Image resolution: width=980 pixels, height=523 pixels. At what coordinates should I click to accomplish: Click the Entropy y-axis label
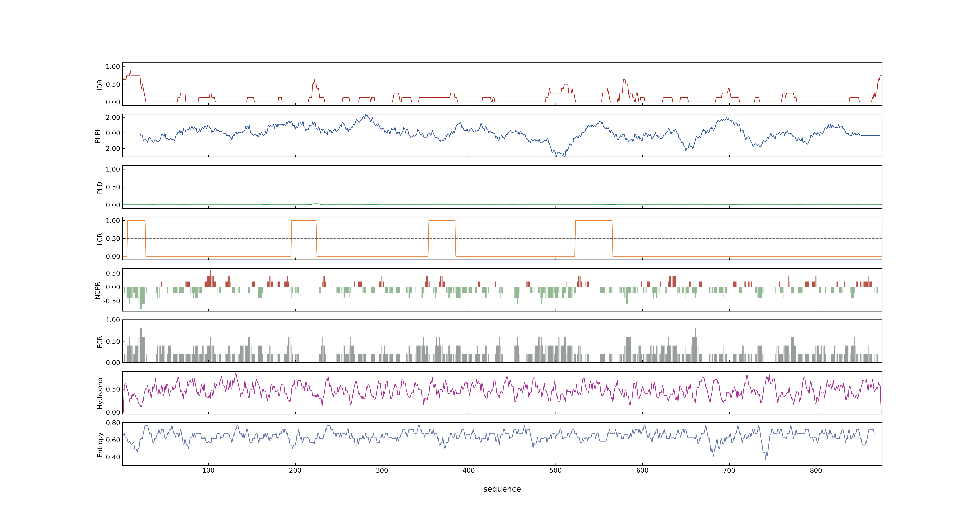(x=100, y=445)
